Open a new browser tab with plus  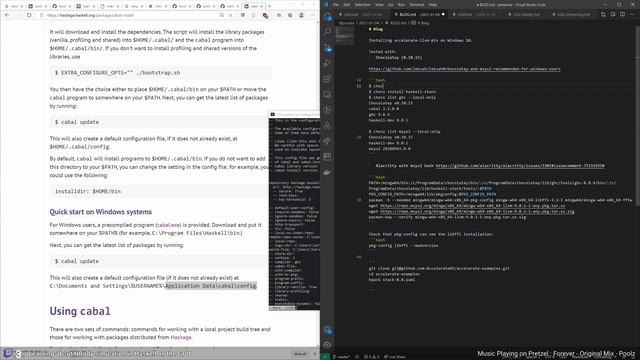269,6
